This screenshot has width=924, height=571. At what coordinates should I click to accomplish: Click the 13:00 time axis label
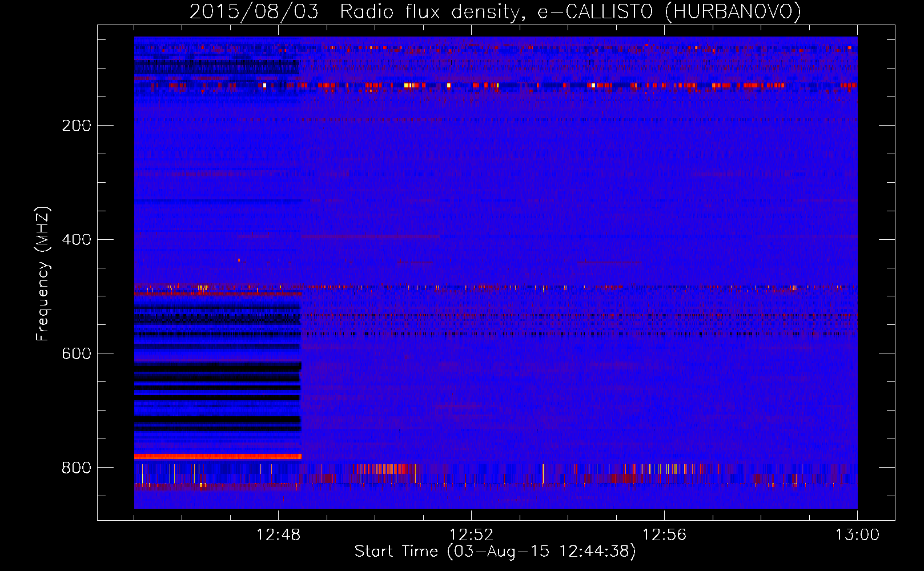click(x=857, y=535)
